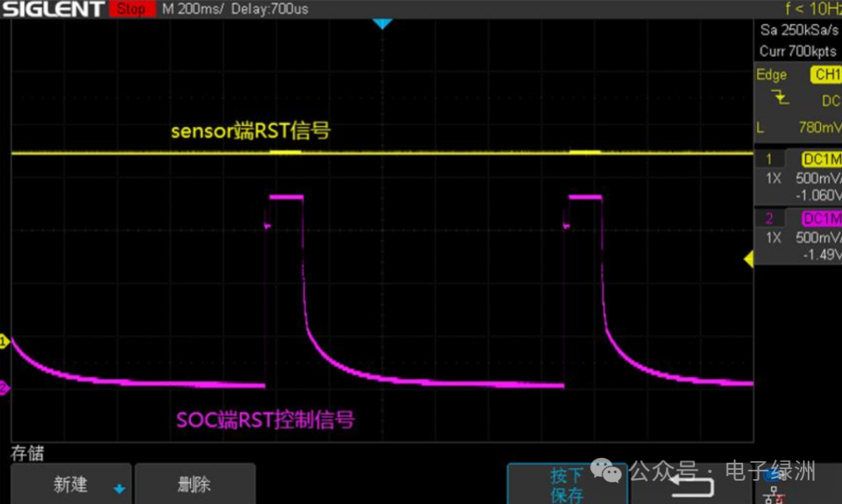Viewport: 842px width, 504px height.
Task: Click the yellow channel 1 ground marker
Action: point(5,341)
